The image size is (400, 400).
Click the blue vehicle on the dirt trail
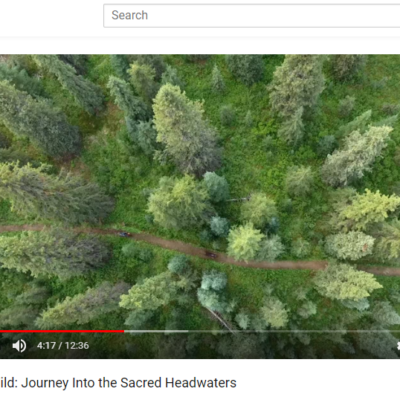tap(125, 234)
